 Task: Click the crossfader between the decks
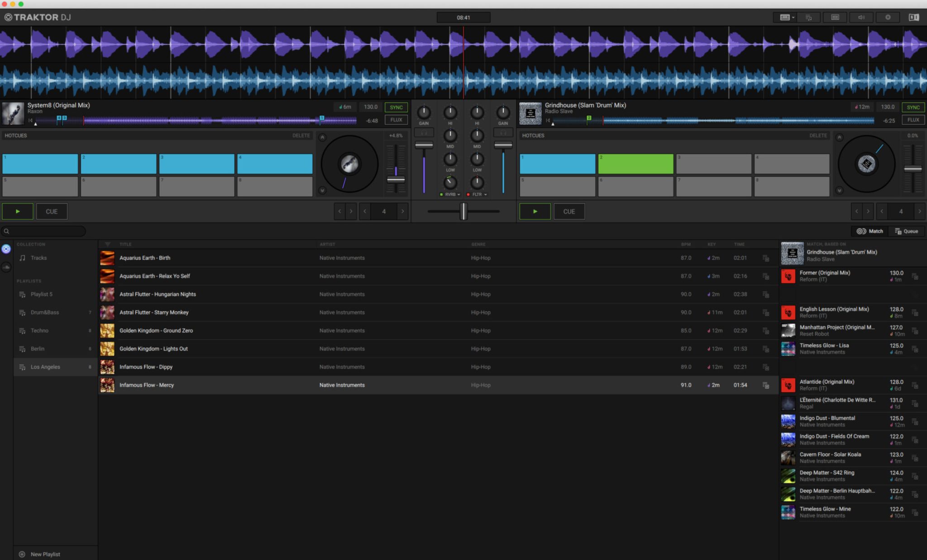(x=463, y=211)
